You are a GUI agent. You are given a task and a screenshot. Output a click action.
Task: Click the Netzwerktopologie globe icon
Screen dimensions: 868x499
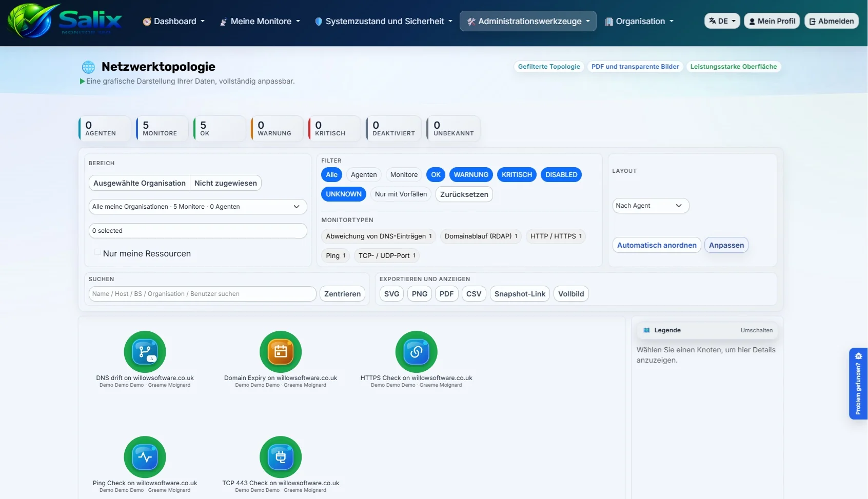point(88,67)
